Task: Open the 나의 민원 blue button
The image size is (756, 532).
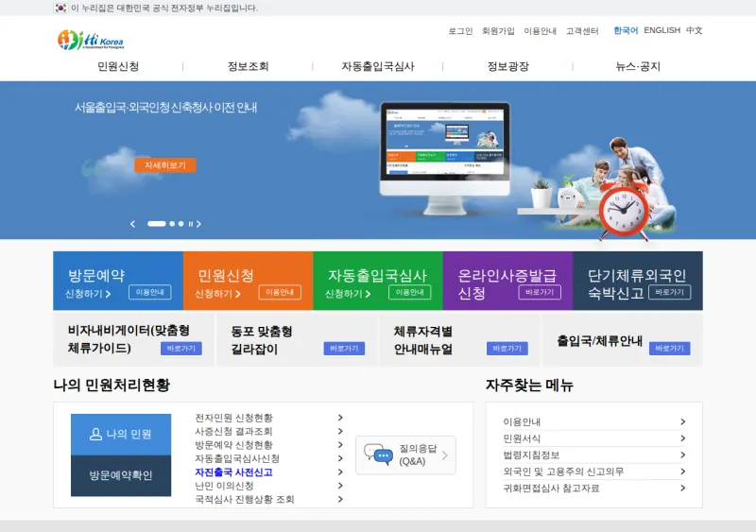Action: click(x=121, y=434)
